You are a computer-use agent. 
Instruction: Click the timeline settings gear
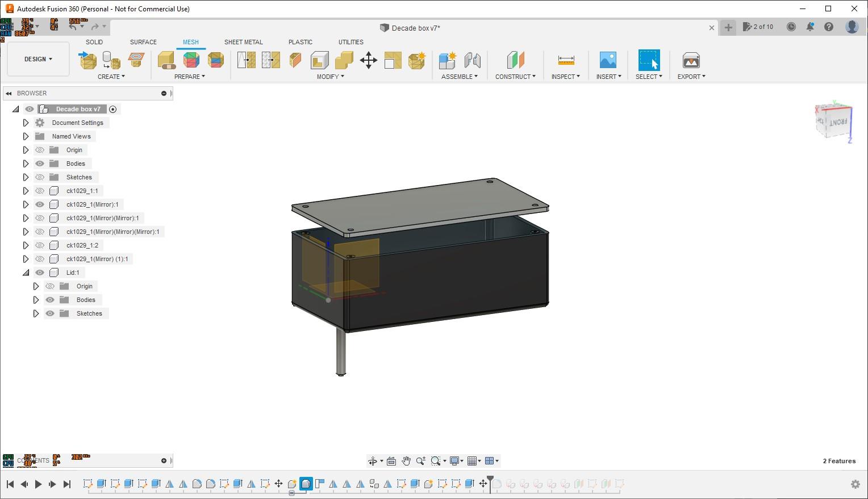coord(856,484)
